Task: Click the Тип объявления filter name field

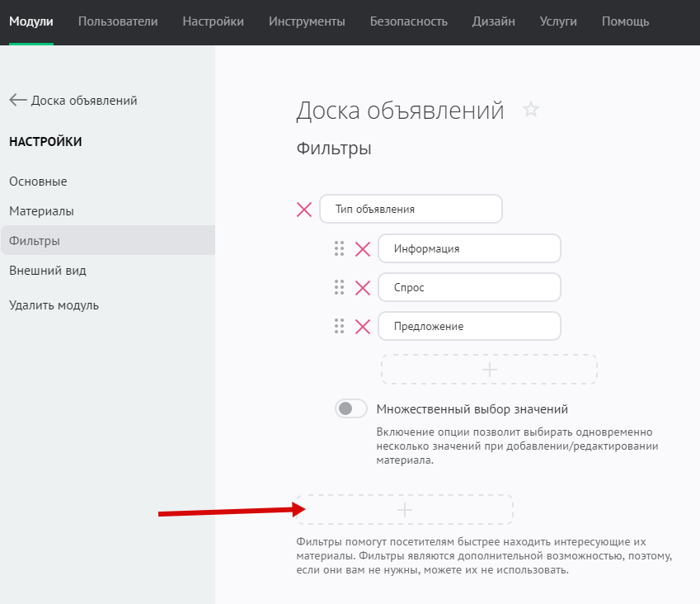Action: pyautogui.click(x=411, y=210)
